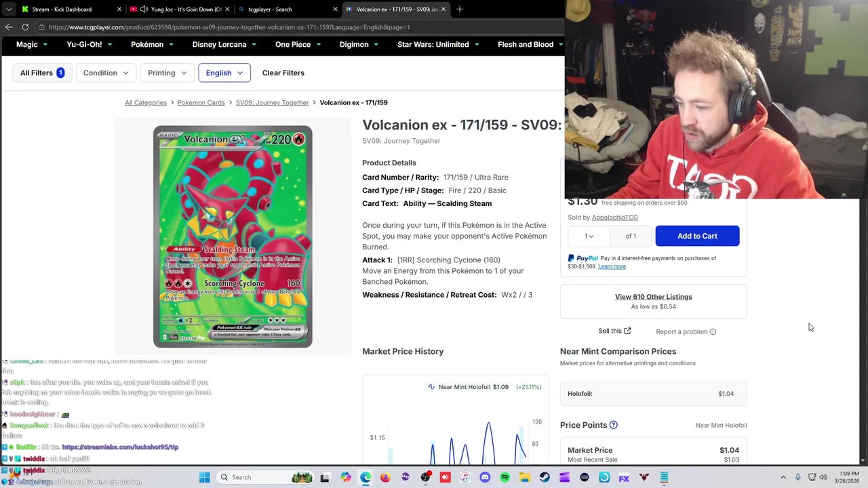This screenshot has height=488, width=868.
Task: Open Microsoft Edge from the taskbar
Action: [x=366, y=477]
